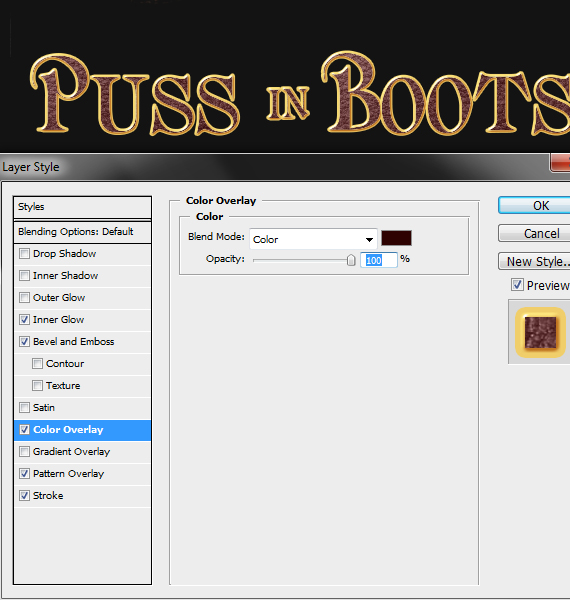The width and height of the screenshot is (570, 600).
Task: Click the New Style button
Action: click(x=536, y=261)
